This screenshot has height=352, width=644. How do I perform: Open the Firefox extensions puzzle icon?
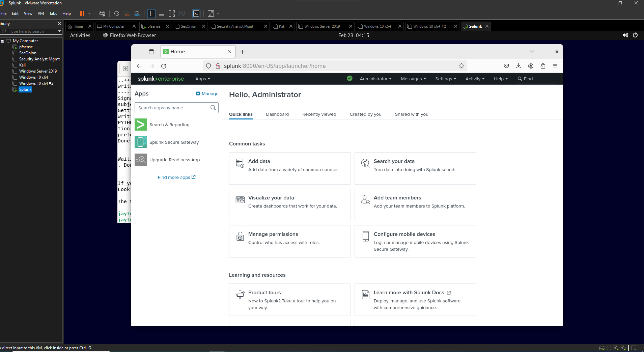(x=542, y=66)
